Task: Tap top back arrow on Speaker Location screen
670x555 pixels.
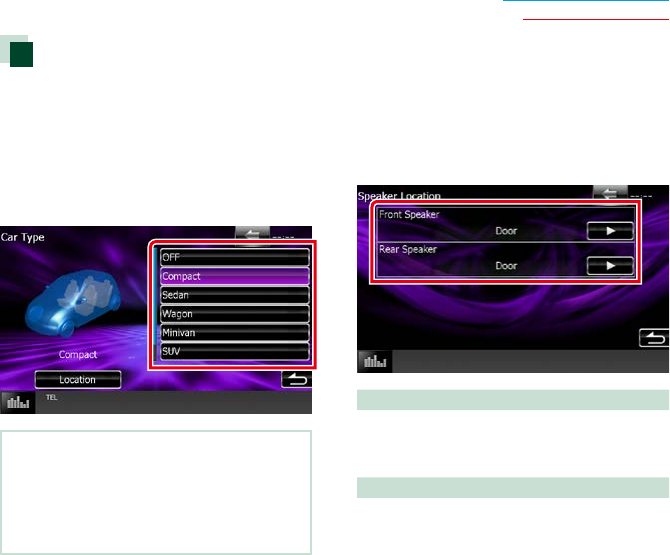Action: (x=610, y=193)
